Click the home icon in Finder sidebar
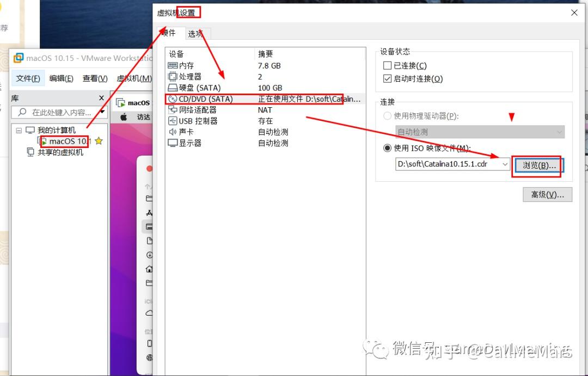Image resolution: width=588 pixels, height=376 pixels. [149, 269]
